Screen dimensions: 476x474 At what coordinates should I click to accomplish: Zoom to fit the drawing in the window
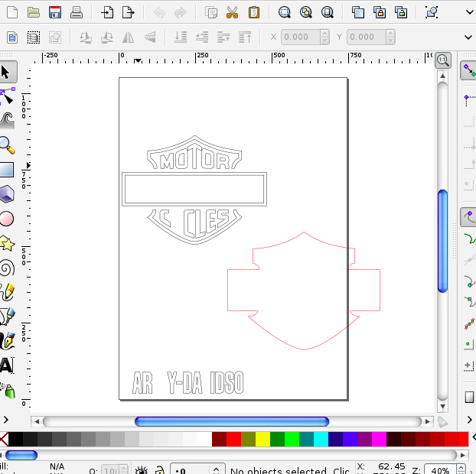pyautogui.click(x=305, y=12)
